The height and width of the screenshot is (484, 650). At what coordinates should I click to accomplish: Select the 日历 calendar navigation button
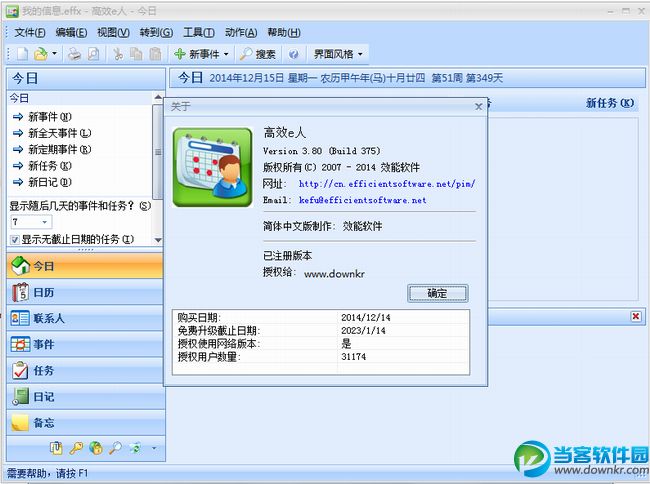[86, 292]
